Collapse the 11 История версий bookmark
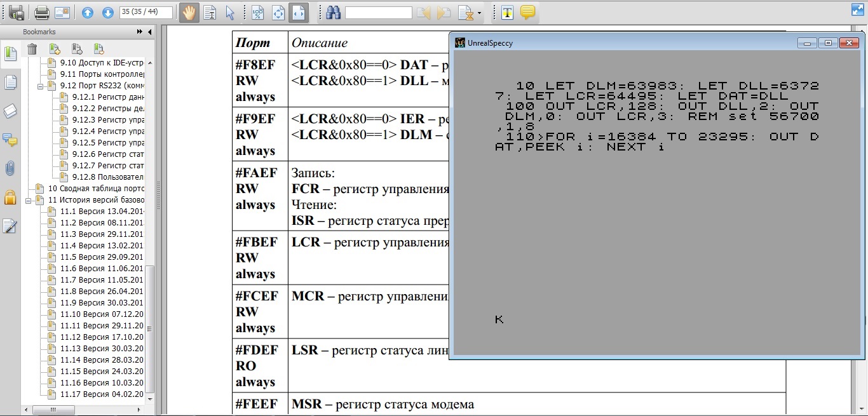Screen dimensions: 868x416 [x=29, y=200]
